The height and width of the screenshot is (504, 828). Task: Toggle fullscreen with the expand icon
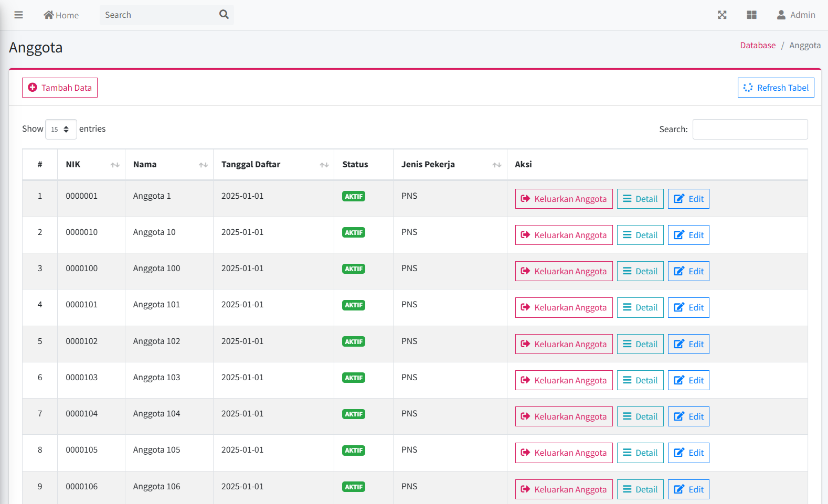click(722, 15)
